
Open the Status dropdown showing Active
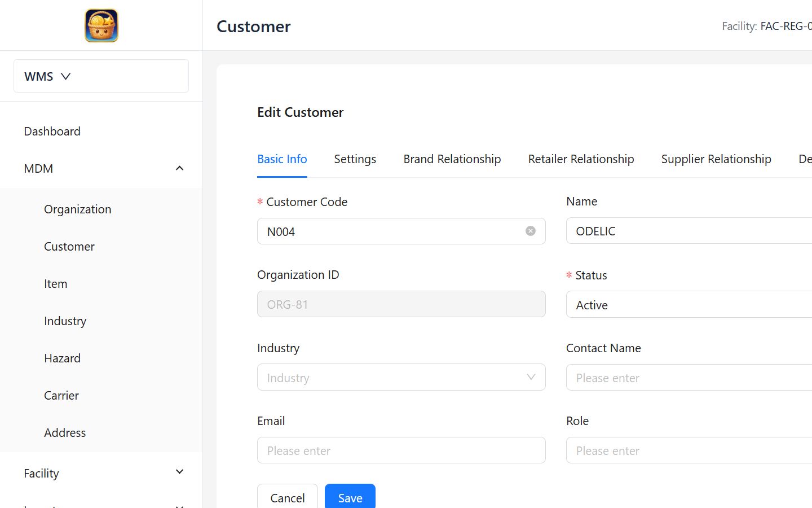coord(689,305)
